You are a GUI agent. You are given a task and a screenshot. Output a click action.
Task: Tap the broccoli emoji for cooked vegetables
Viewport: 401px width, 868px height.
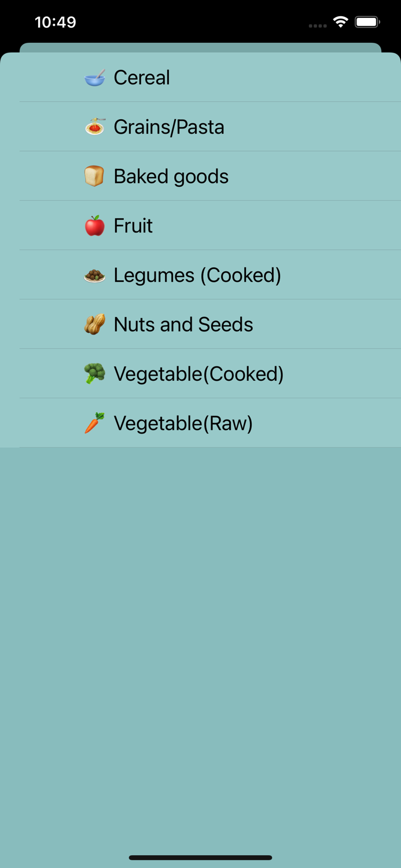click(95, 373)
